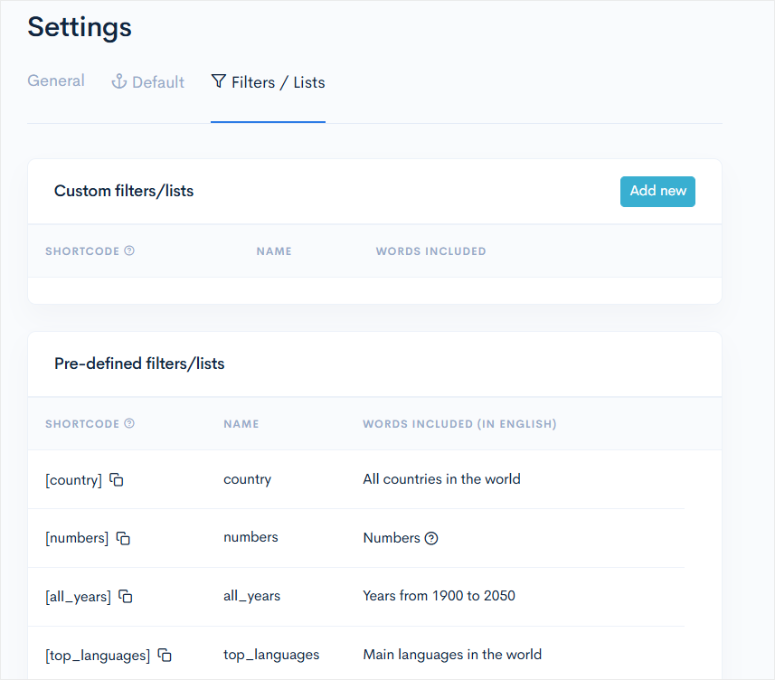The image size is (775, 680).
Task: Click the funnel icon on Filters tab
Action: coord(218,82)
